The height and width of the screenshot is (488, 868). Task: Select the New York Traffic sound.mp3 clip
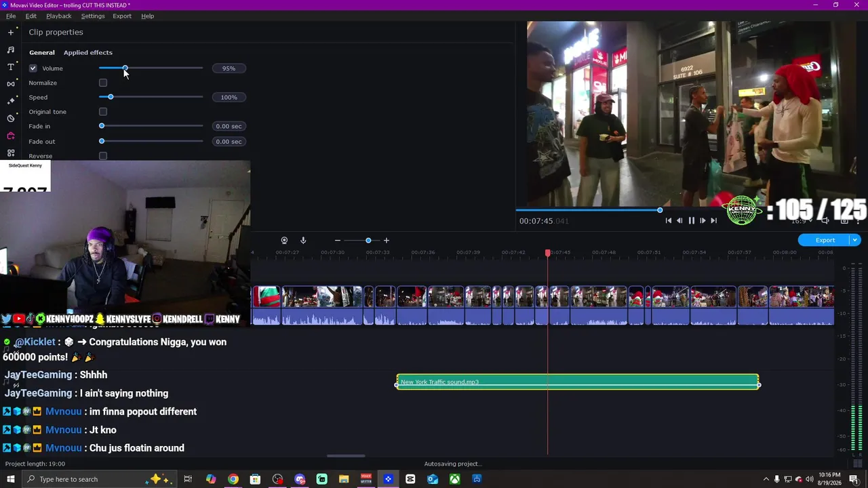point(578,382)
